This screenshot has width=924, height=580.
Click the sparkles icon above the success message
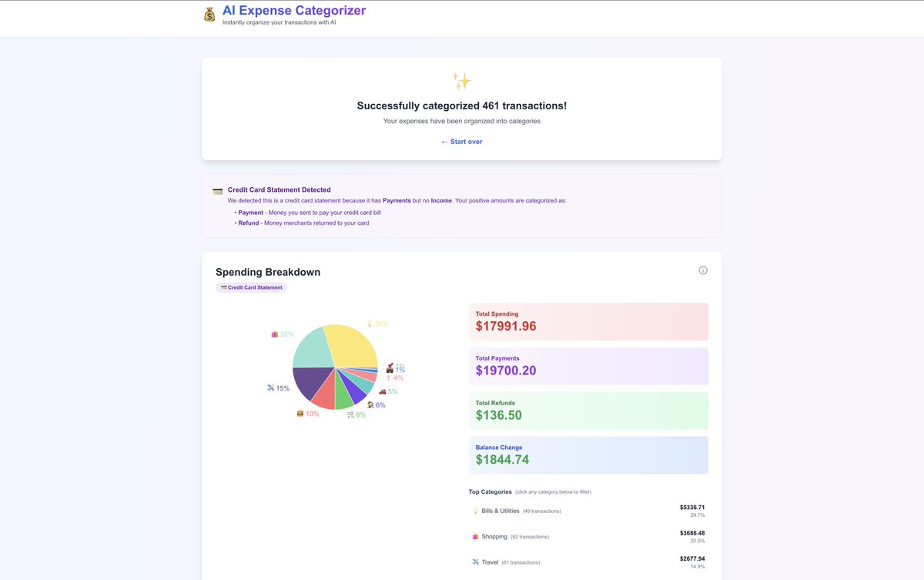coord(462,81)
